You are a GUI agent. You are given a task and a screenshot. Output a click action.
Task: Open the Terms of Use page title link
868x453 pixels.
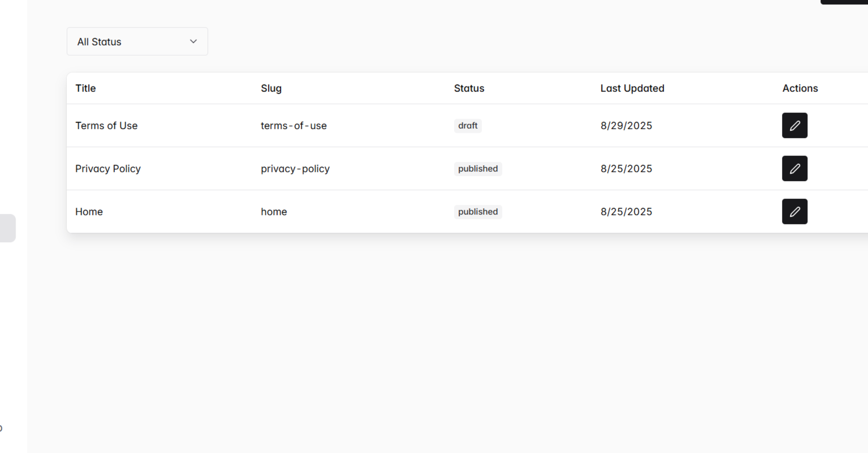click(107, 125)
